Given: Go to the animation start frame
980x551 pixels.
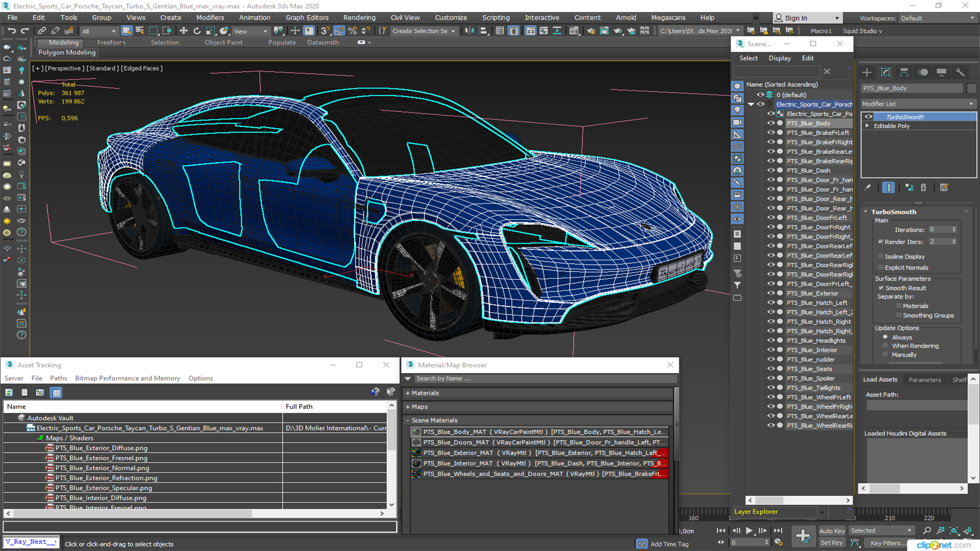Looking at the screenshot, I should 721,531.
